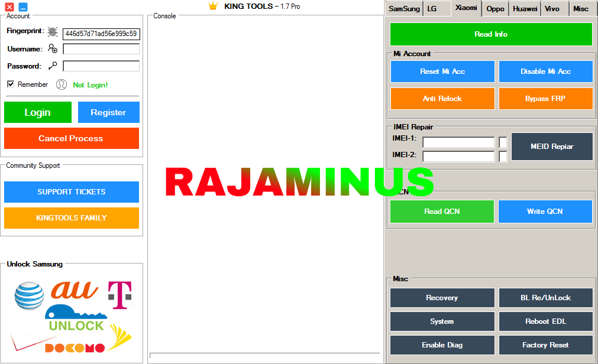598x364 pixels.
Task: Click the Bypass FRP button
Action: (546, 98)
